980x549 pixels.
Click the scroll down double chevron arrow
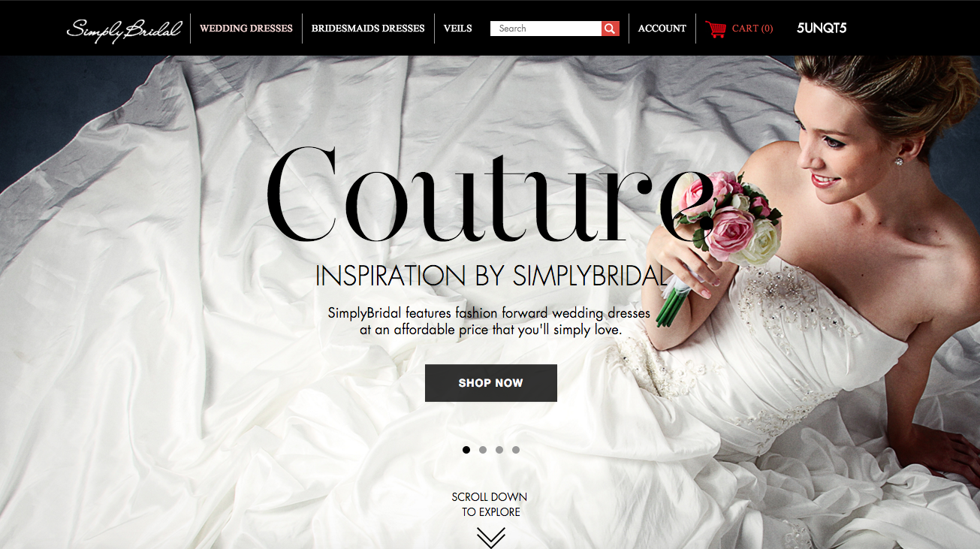(490, 538)
